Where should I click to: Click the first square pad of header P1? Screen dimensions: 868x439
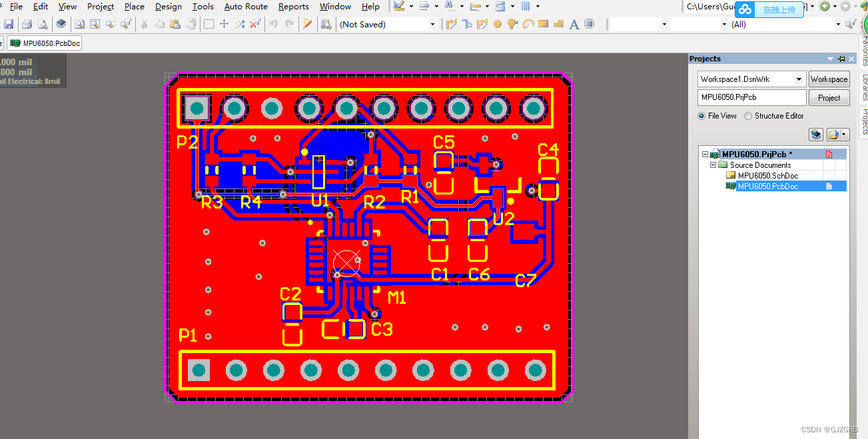click(199, 370)
